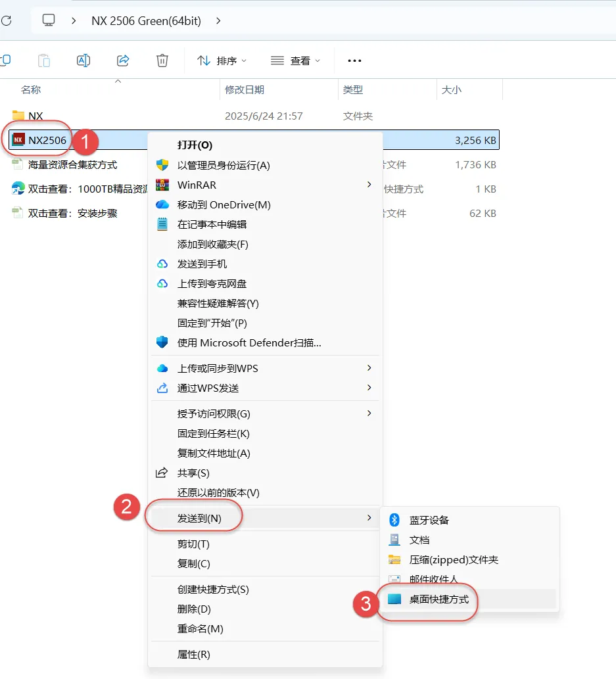The width and height of the screenshot is (616, 679).
Task: Click the Microsoft Defender shield icon
Action: [162, 342]
